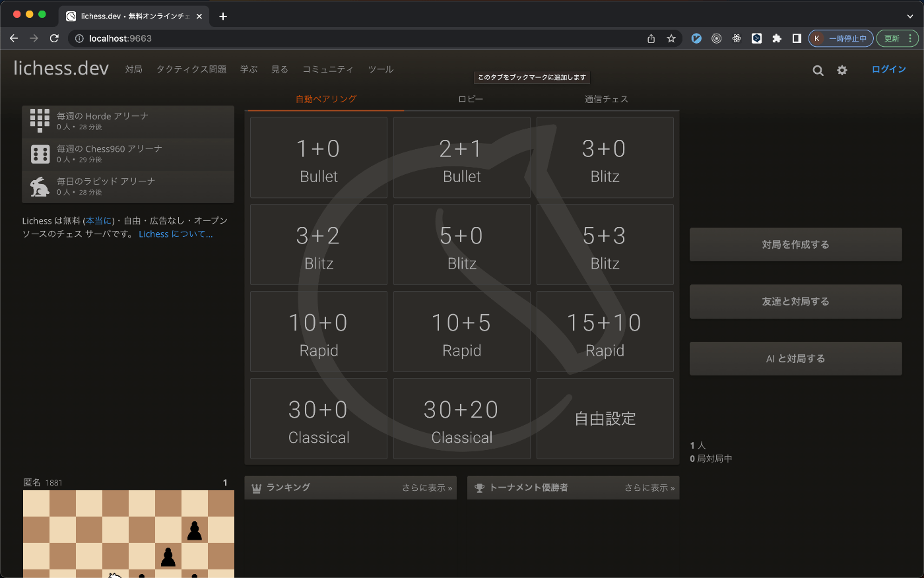Open the ツール menu

pos(381,69)
